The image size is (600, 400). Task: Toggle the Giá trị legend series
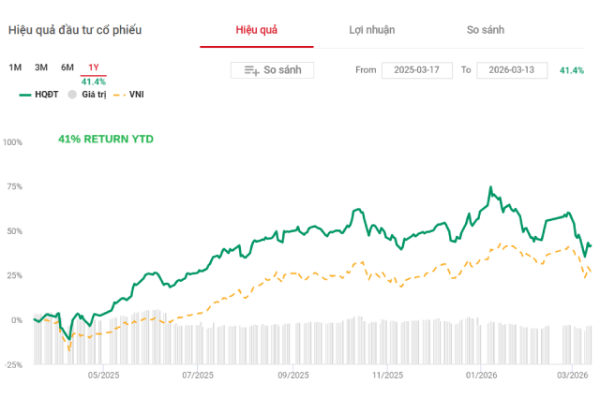coord(87,94)
